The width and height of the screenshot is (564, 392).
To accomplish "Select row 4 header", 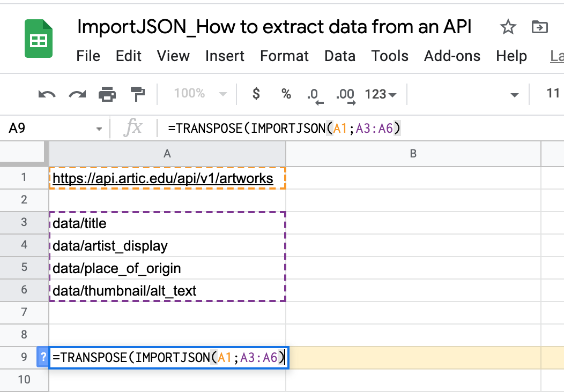I will click(x=24, y=245).
